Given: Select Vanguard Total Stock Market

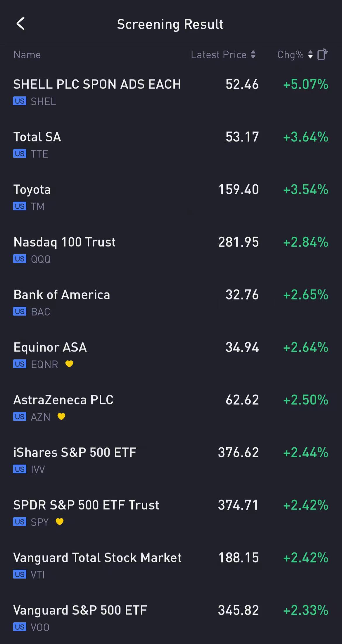Looking at the screenshot, I should (97, 558).
